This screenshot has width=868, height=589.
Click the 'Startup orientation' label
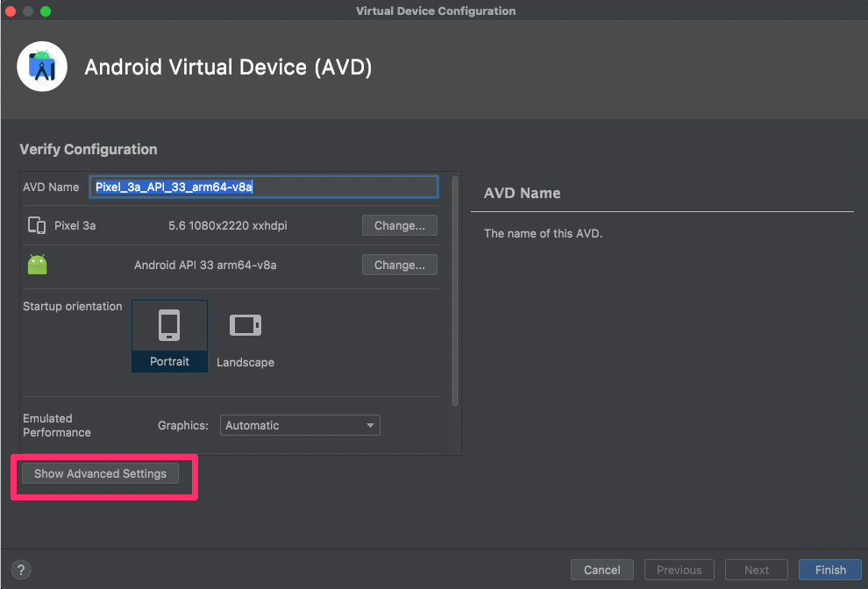tap(73, 306)
